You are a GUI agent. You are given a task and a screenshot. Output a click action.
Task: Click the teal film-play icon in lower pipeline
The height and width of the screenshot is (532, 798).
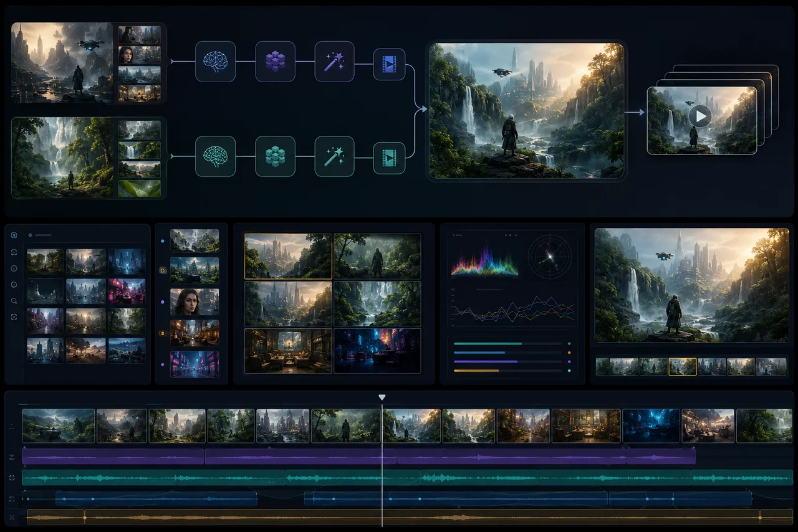pyautogui.click(x=389, y=158)
